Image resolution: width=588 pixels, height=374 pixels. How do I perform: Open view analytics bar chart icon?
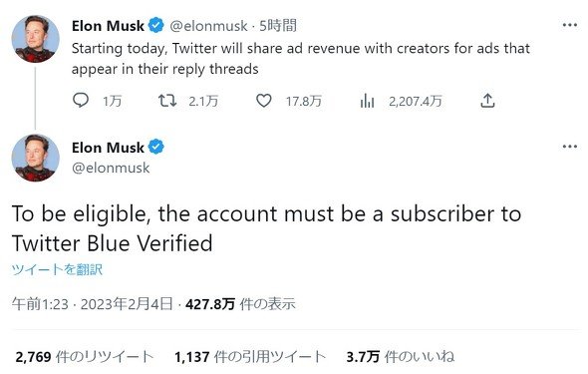pyautogui.click(x=367, y=101)
